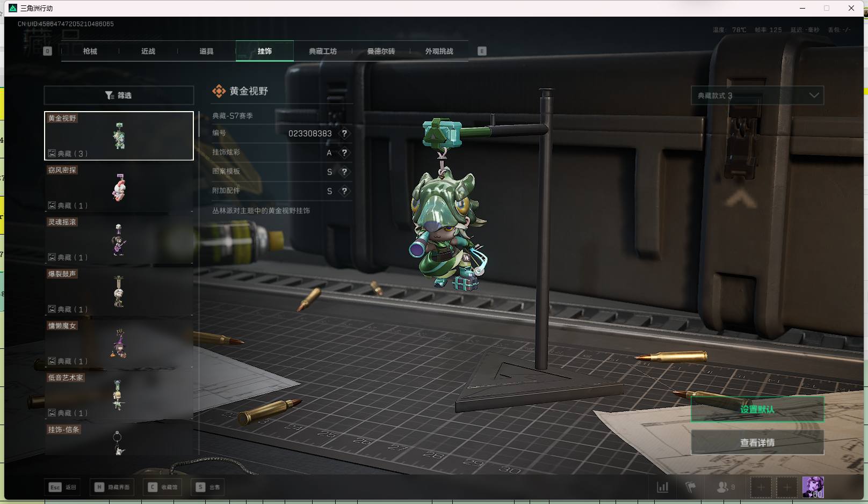Select the 挂饰-信条 charm card
This screenshot has height=504, width=868.
point(119,440)
